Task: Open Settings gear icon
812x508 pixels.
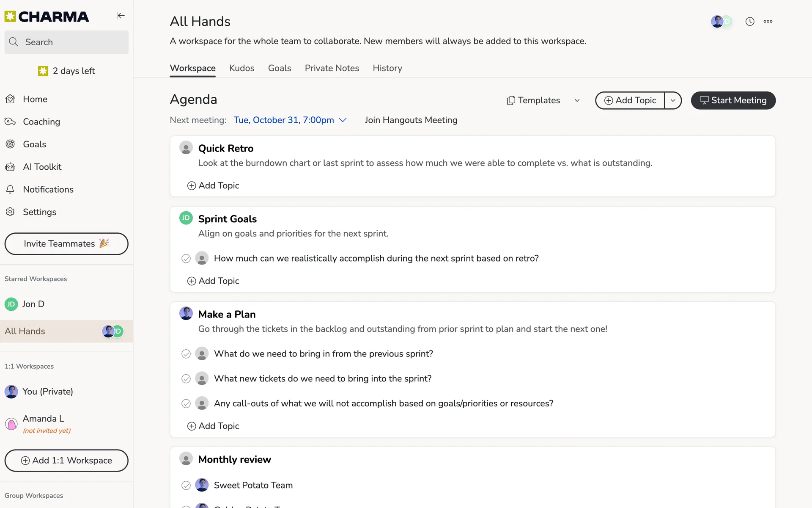Action: click(x=10, y=212)
